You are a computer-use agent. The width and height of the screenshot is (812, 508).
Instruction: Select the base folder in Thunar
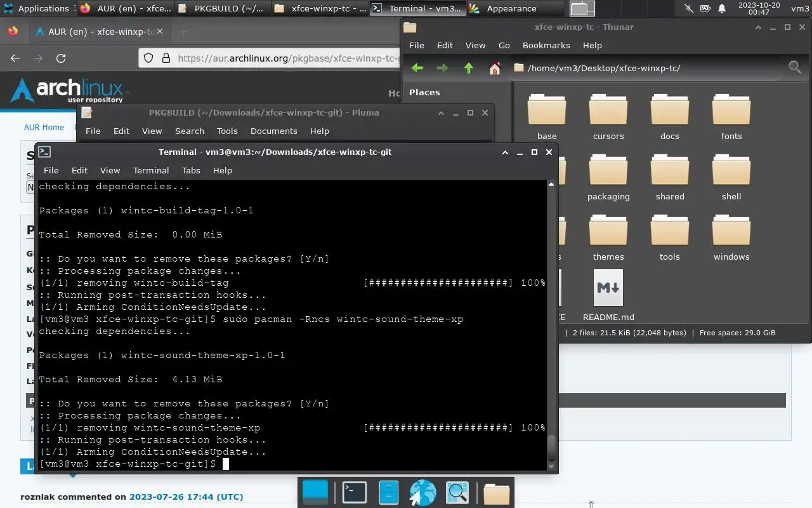547,117
